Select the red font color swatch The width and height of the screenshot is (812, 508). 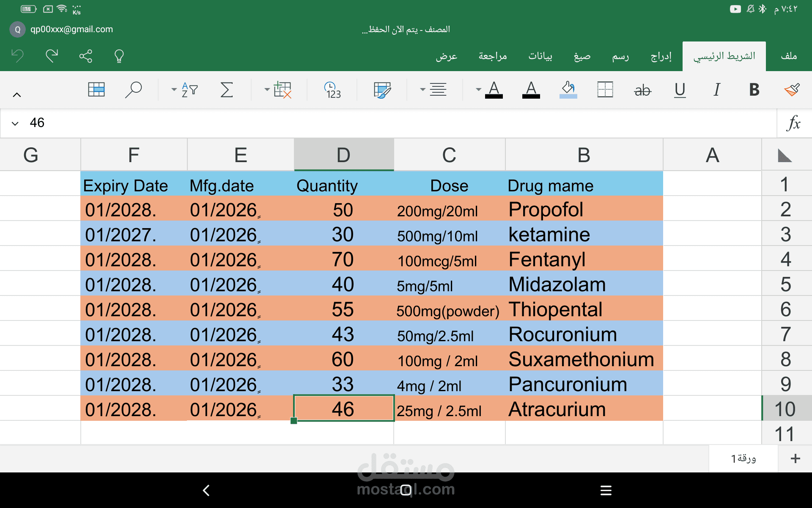(531, 90)
